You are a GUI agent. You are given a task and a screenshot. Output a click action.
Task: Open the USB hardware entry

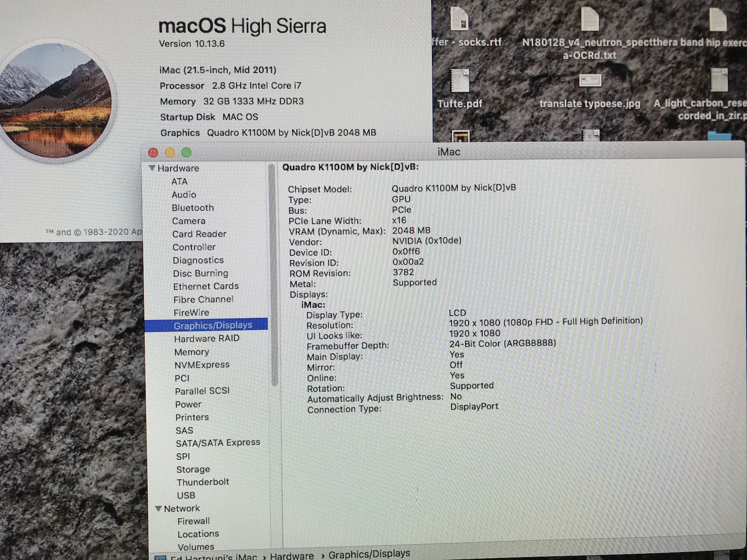click(x=186, y=495)
